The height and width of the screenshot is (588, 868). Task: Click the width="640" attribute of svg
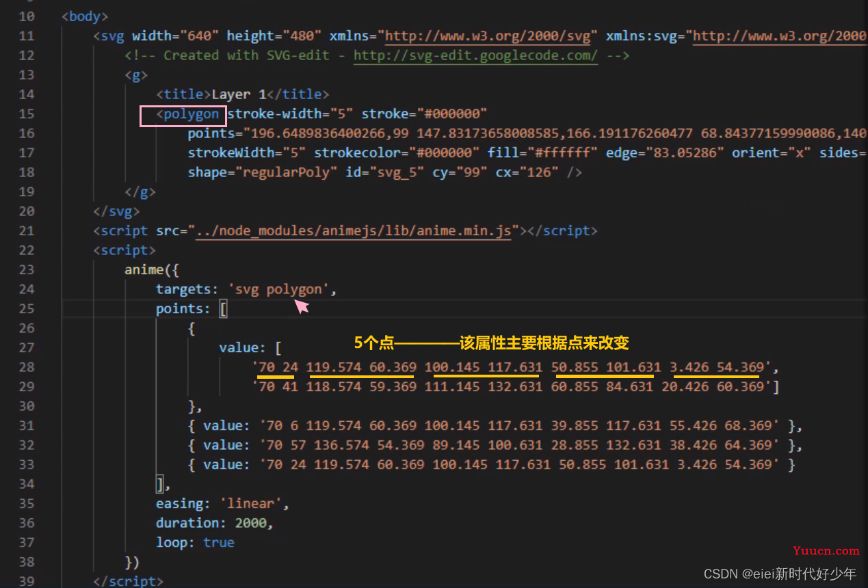click(x=176, y=36)
